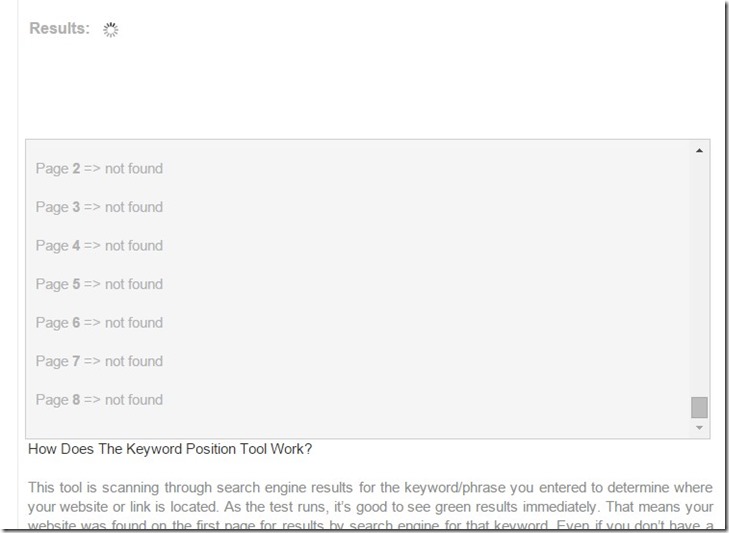This screenshot has height=533, width=729.
Task: Click the bold number 8 in results
Action: click(x=76, y=400)
